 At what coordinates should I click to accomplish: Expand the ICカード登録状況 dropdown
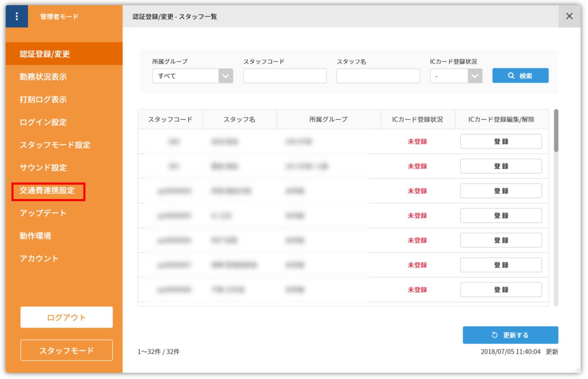pyautogui.click(x=456, y=76)
